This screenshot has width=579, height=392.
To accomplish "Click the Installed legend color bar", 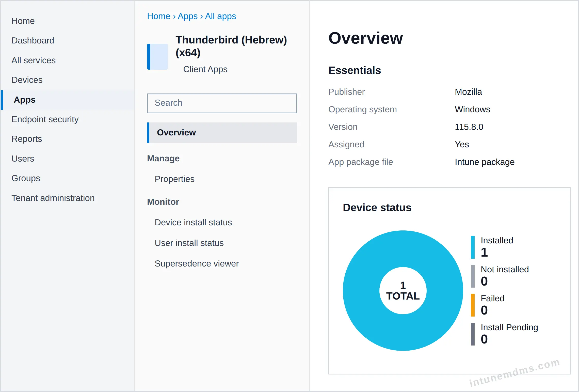I will tap(473, 247).
